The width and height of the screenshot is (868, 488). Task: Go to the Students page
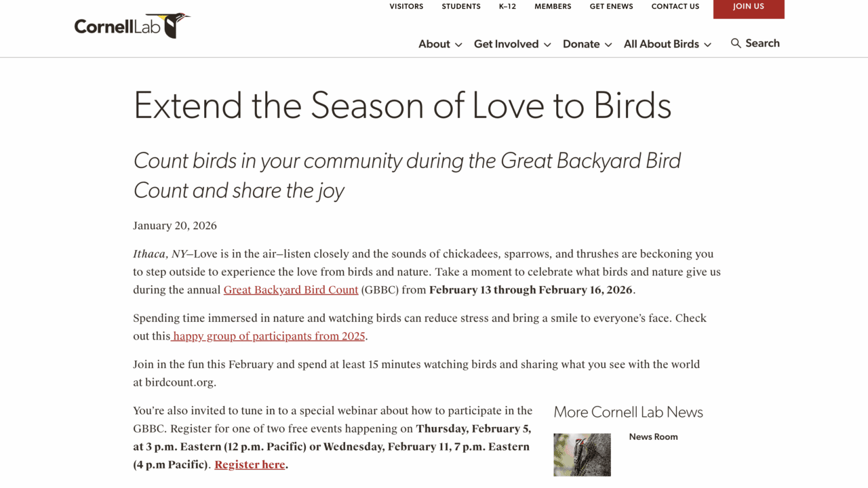(461, 7)
